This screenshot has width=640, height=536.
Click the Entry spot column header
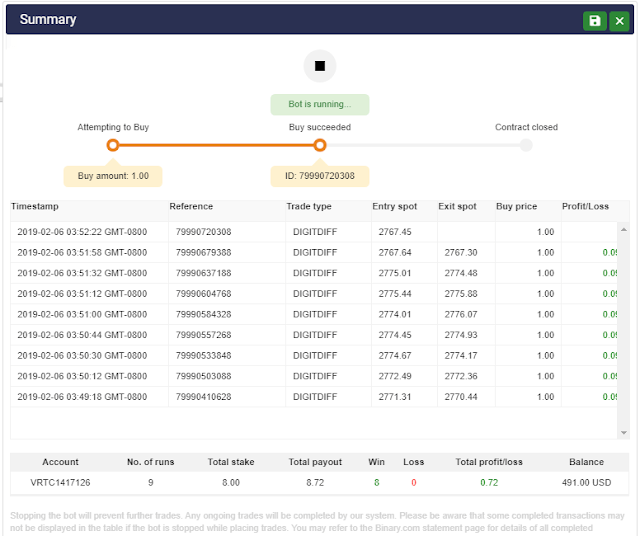tap(395, 207)
